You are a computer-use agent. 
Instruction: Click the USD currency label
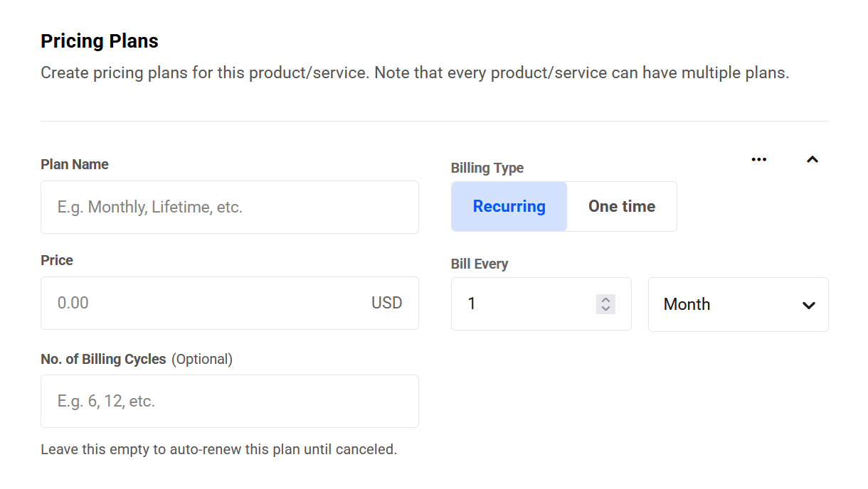pyautogui.click(x=386, y=303)
